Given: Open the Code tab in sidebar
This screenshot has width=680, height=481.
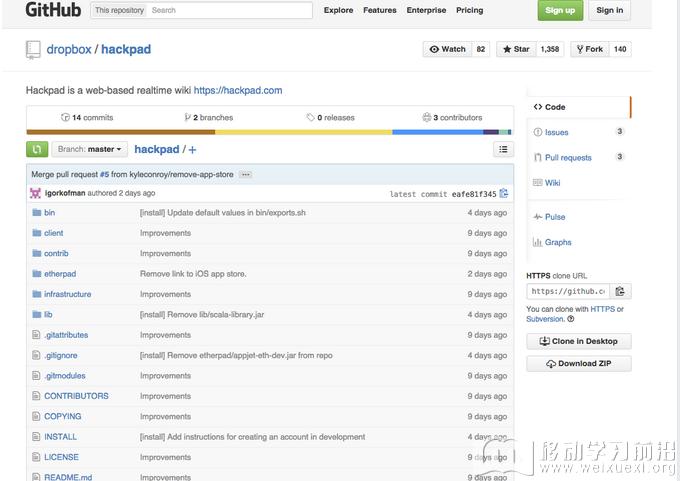Looking at the screenshot, I should (x=579, y=107).
